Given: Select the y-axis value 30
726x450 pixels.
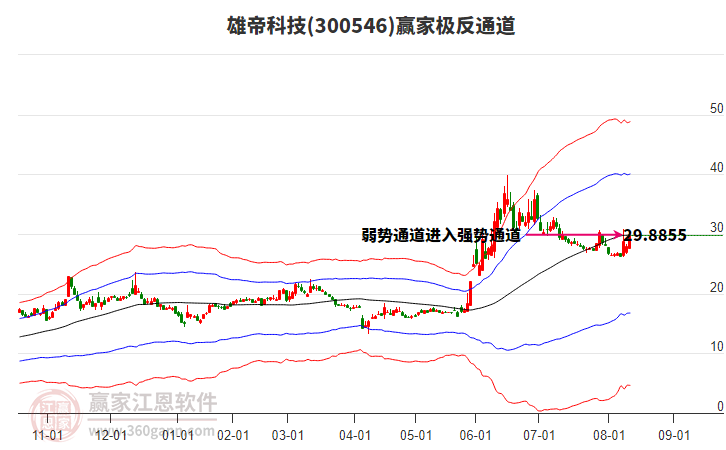Looking at the screenshot, I should click(x=716, y=228).
